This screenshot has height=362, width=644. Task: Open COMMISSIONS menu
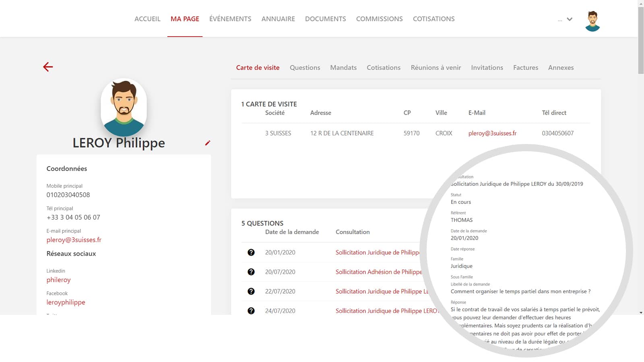click(380, 19)
